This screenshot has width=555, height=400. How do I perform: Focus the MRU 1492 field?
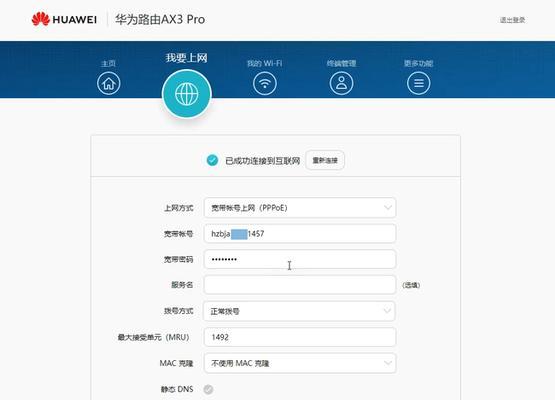point(300,337)
